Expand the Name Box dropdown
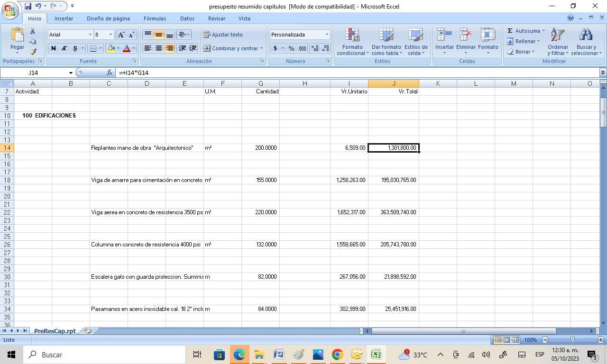Viewport: 607px width, 364px height. pos(71,73)
